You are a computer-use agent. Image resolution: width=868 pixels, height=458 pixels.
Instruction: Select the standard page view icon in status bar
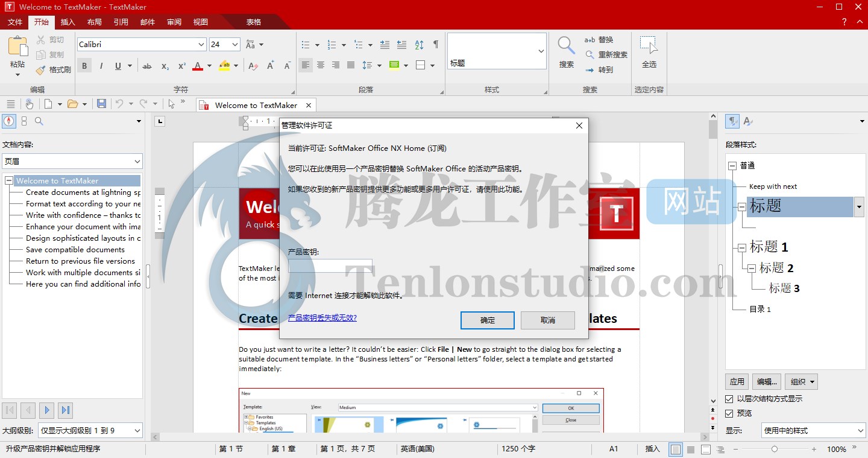click(x=676, y=449)
